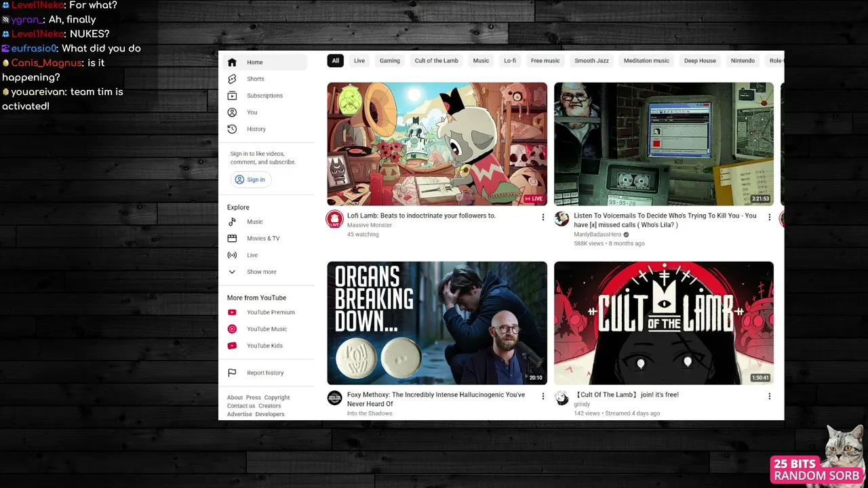Open the 'Listen To Voicemails To Decide' video title
868x488 pixels.
[665, 220]
